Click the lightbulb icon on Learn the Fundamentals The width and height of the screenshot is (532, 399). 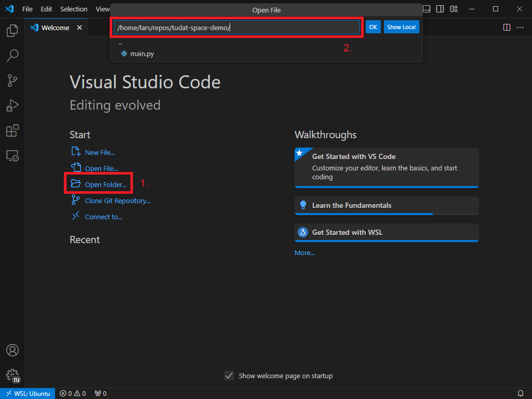[303, 205]
